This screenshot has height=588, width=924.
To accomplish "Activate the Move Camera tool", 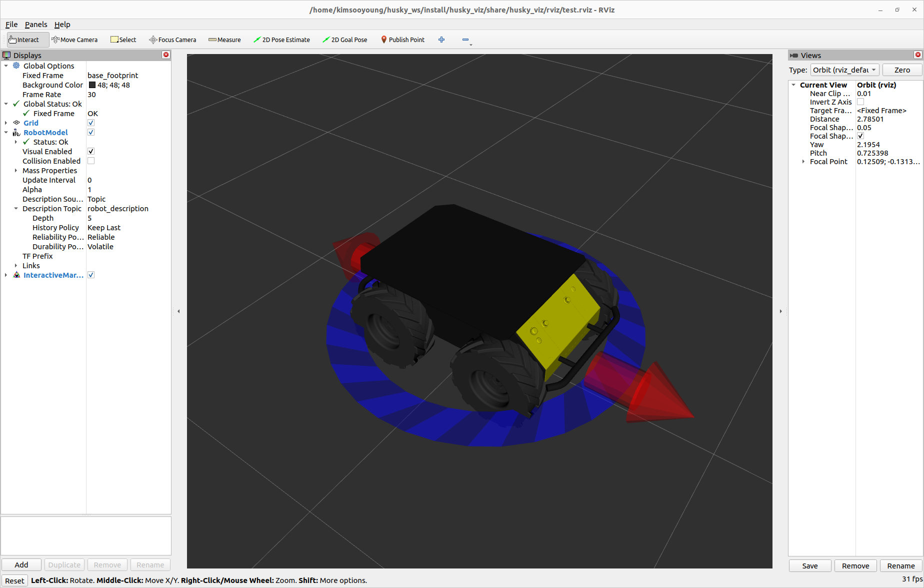I will pos(74,40).
